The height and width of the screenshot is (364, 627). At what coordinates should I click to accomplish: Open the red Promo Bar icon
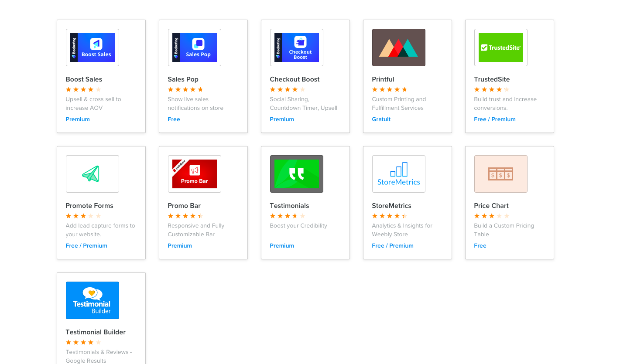195,174
